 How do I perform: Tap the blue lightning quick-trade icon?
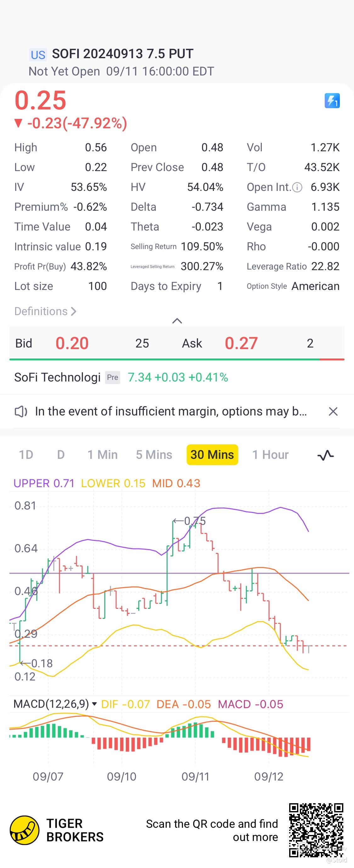coord(332,101)
